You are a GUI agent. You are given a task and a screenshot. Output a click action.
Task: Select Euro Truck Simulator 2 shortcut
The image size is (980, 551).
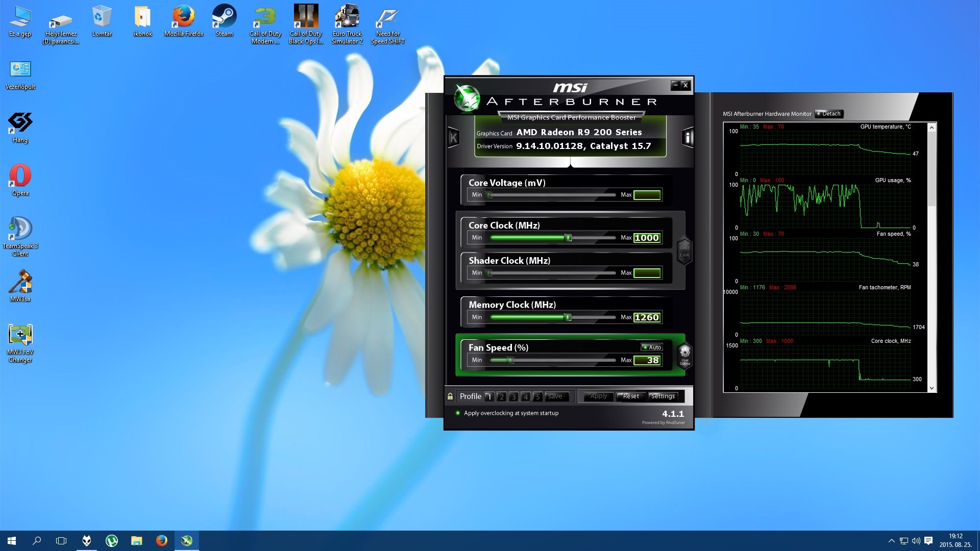347,24
